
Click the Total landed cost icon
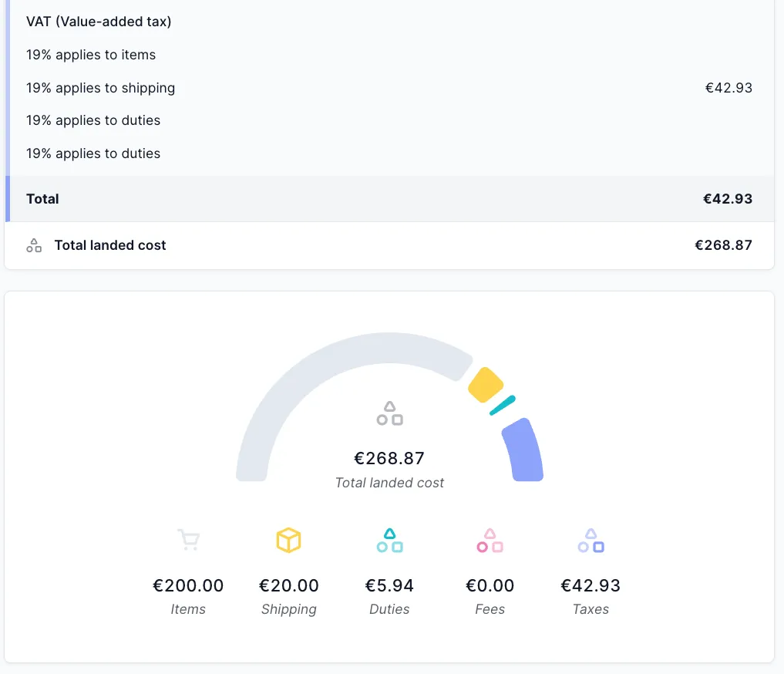pyautogui.click(x=33, y=244)
